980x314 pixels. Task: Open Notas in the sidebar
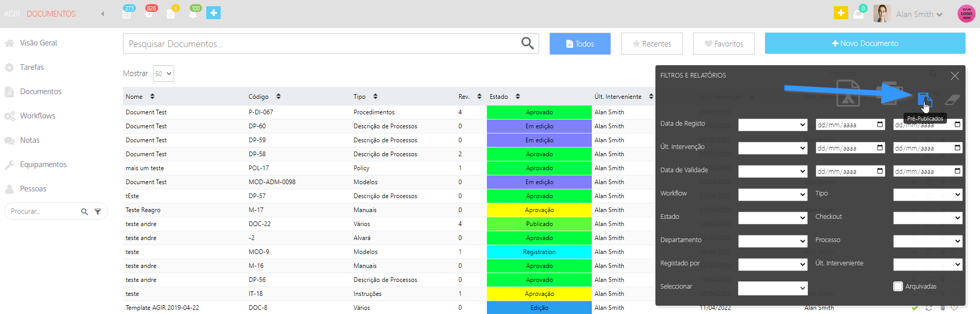(x=30, y=140)
